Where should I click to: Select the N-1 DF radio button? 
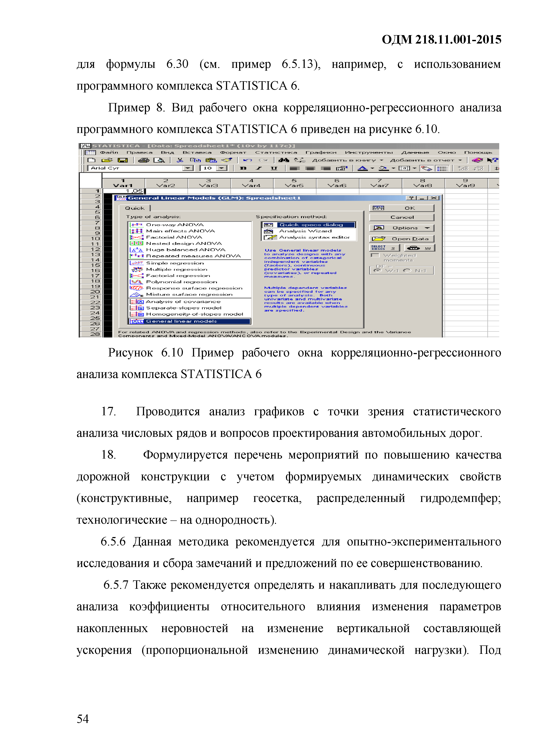(x=407, y=270)
